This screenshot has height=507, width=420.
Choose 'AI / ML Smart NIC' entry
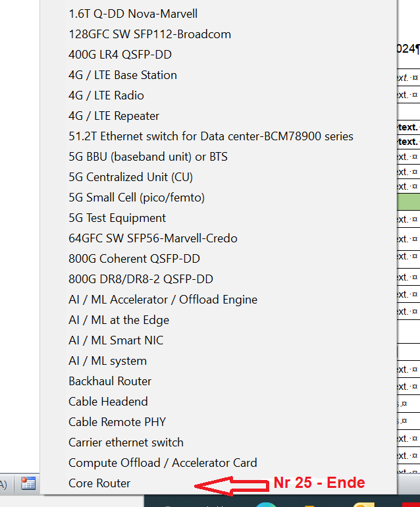pyautogui.click(x=116, y=340)
